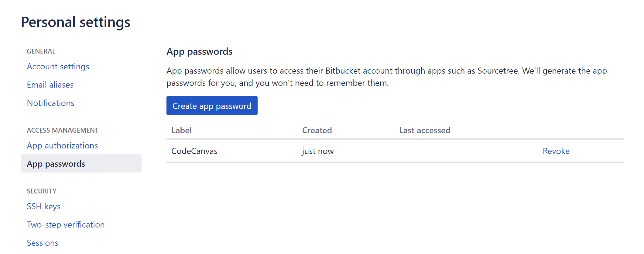The height and width of the screenshot is (254, 644).
Task: Click the GENERAL section label
Action: click(x=41, y=51)
